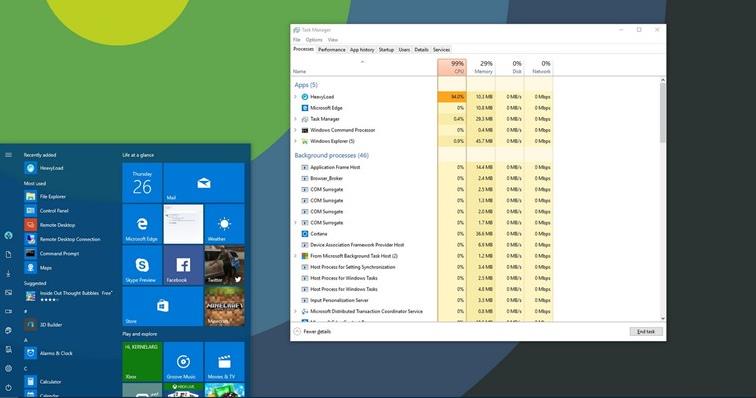Expand From Microsoft Background Task Host (2)
The image size is (756, 398).
[296, 256]
